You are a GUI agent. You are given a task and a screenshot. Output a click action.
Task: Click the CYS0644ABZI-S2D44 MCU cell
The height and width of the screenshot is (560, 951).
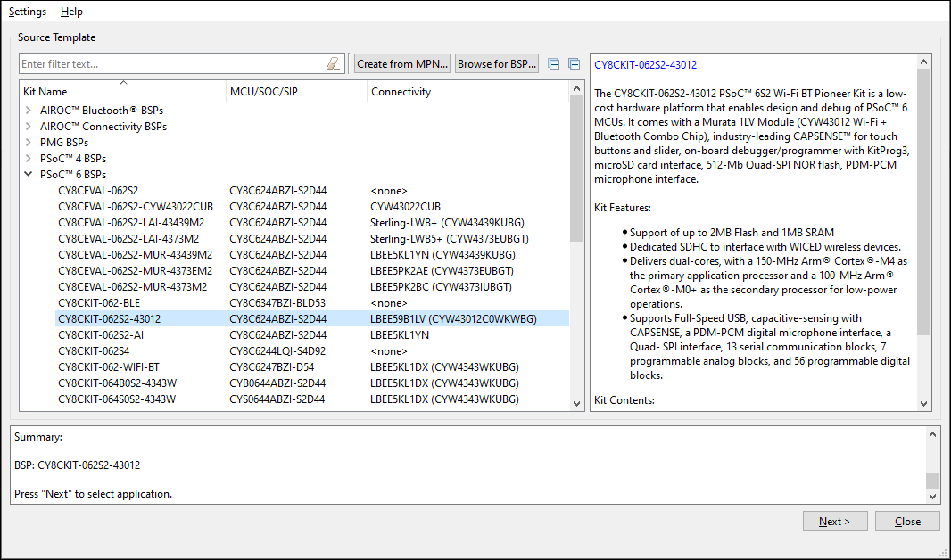click(x=277, y=399)
